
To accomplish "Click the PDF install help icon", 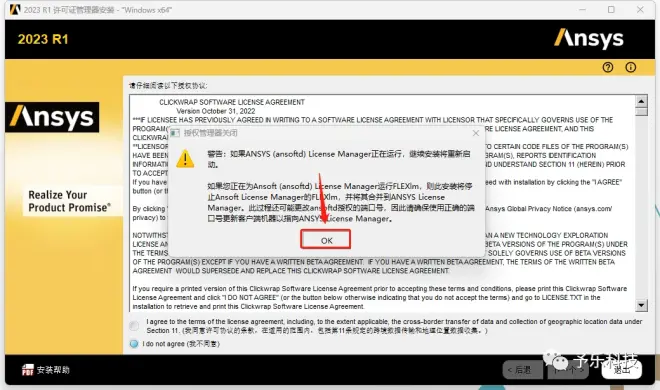I will click(x=27, y=370).
